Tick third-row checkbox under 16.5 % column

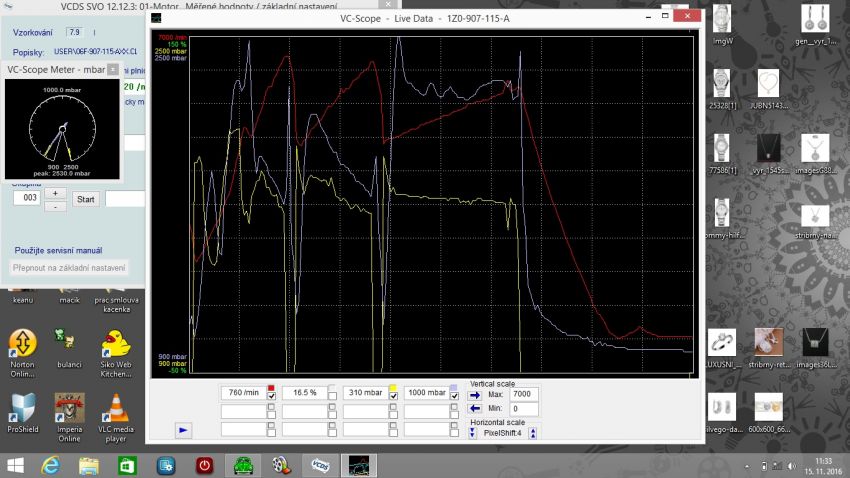tap(332, 432)
